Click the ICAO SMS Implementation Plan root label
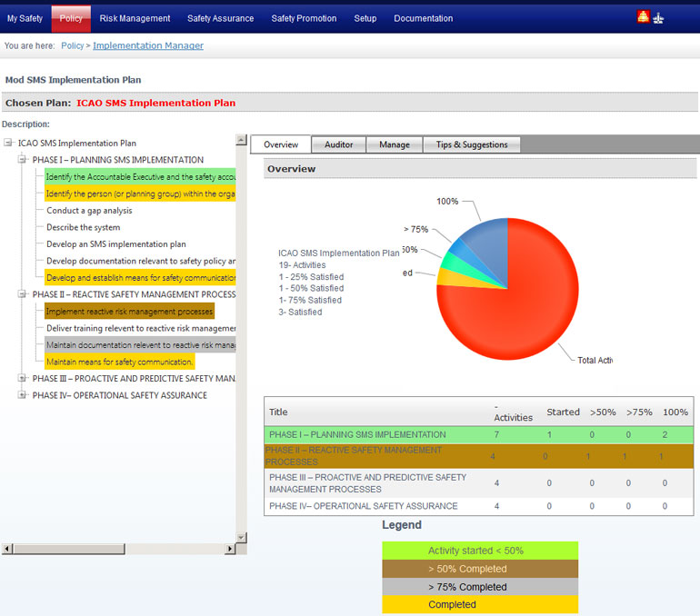The width and height of the screenshot is (700, 616). (x=76, y=144)
